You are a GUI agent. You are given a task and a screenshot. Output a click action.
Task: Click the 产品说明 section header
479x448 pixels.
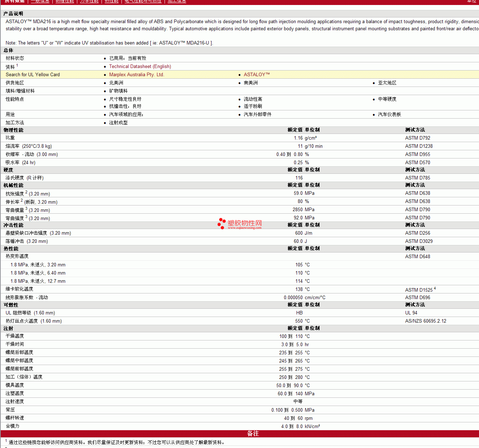(13, 14)
